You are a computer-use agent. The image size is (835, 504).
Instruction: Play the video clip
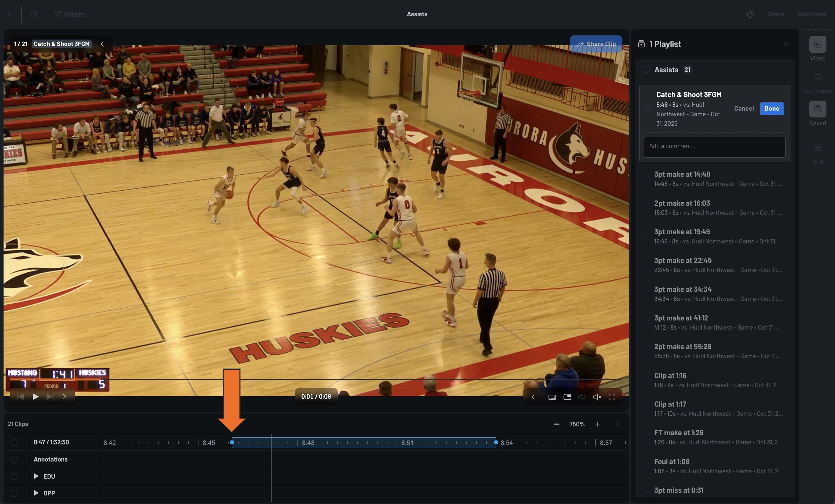pyautogui.click(x=35, y=397)
